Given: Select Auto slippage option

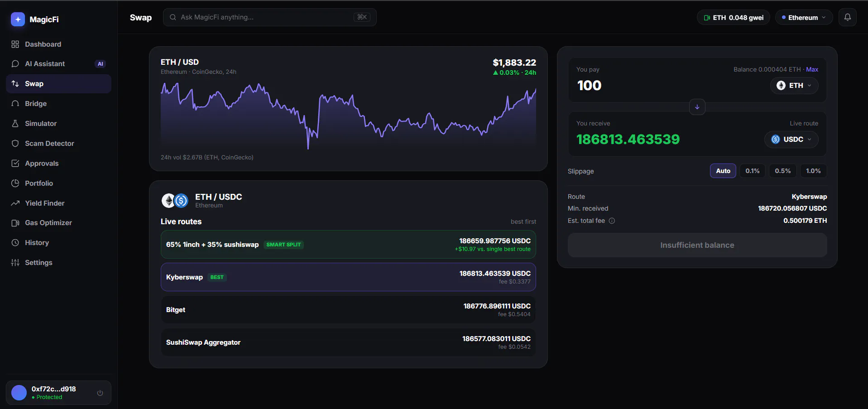Looking at the screenshot, I should click(723, 171).
